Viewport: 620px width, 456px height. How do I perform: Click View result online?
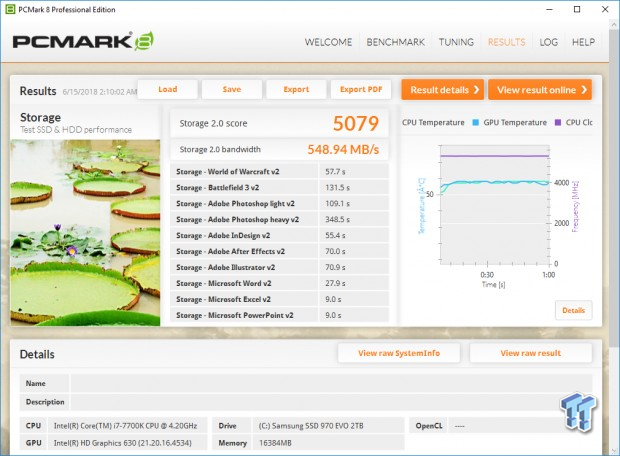point(542,90)
